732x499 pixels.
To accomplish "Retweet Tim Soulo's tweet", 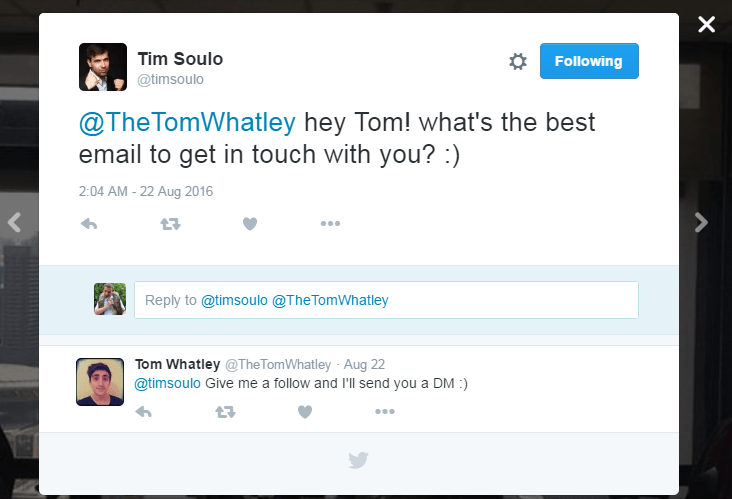I will 169,224.
